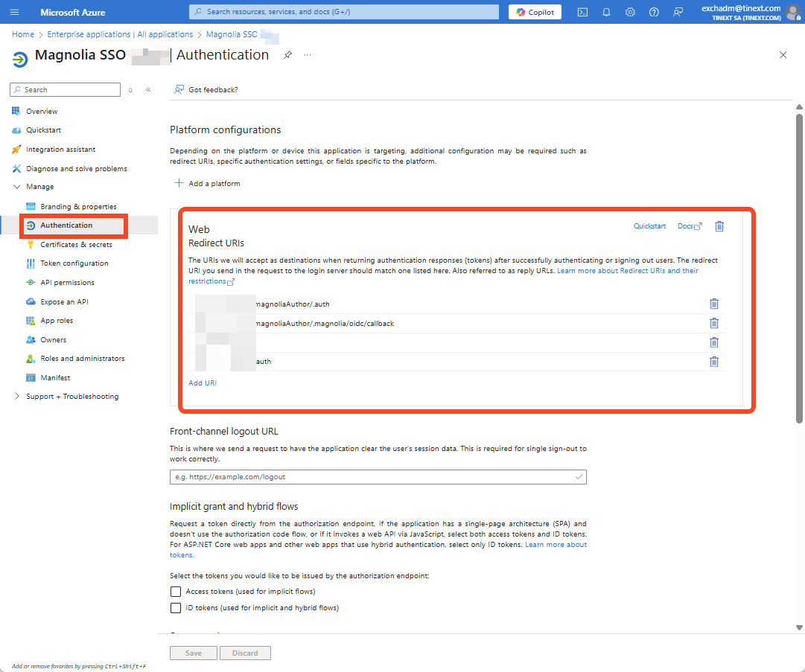Enable ID tokens checkbox
Viewport: 805px width, 672px height.
pos(176,608)
